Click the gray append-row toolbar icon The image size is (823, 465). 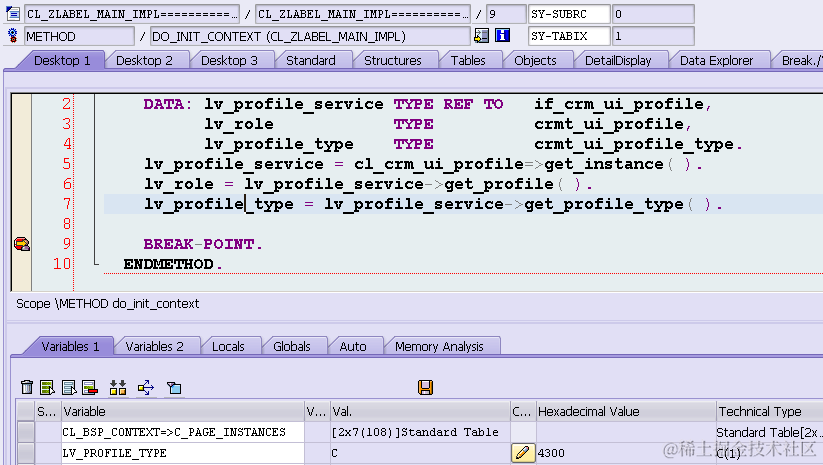[x=69, y=387]
